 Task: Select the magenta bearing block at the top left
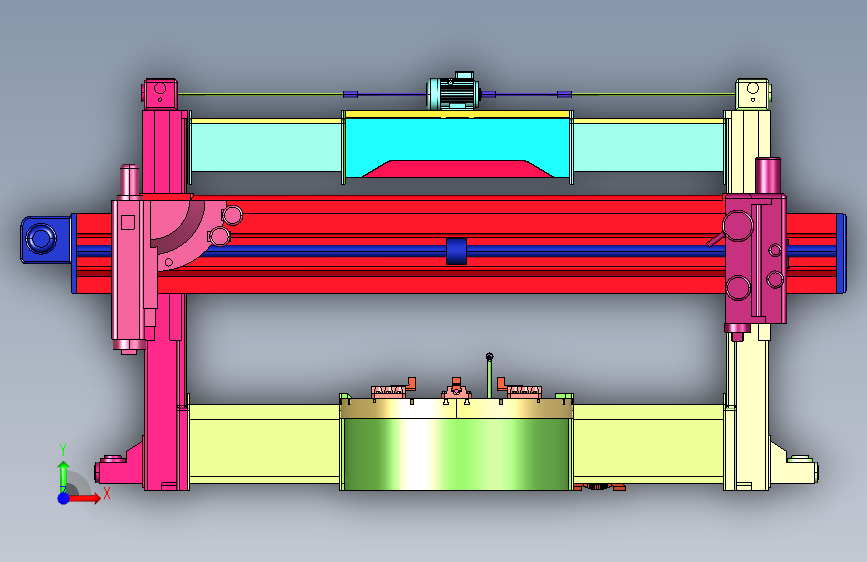160,94
